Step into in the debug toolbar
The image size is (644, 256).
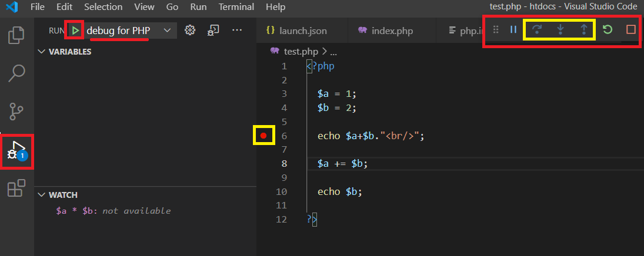(560, 29)
